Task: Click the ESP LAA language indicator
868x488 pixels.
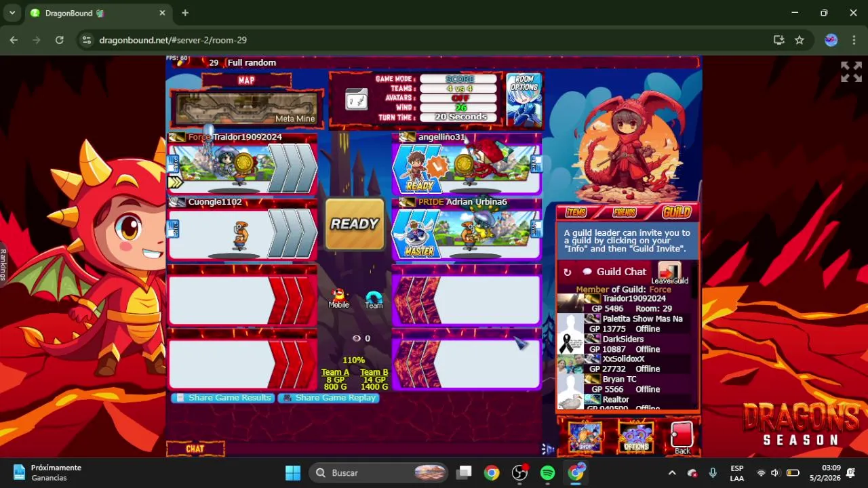Action: [737, 472]
